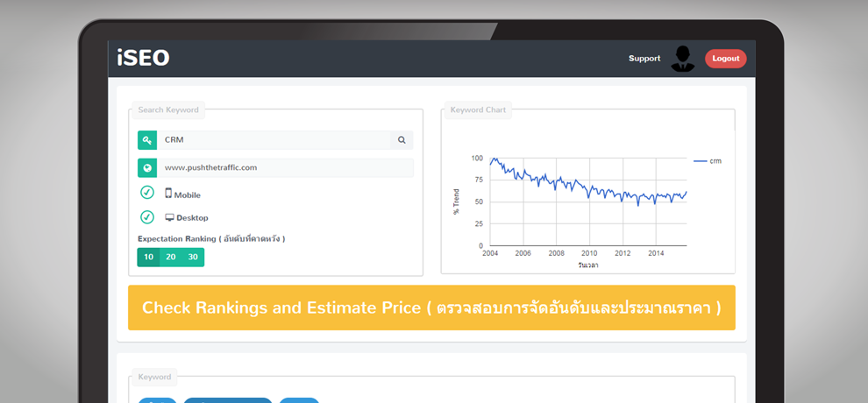Screen dimensions: 868x403
Task: Select expectation ranking 30
Action: click(193, 257)
